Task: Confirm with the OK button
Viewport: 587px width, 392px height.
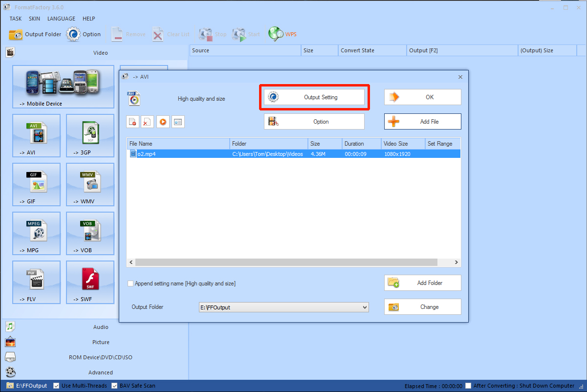Action: 423,97
